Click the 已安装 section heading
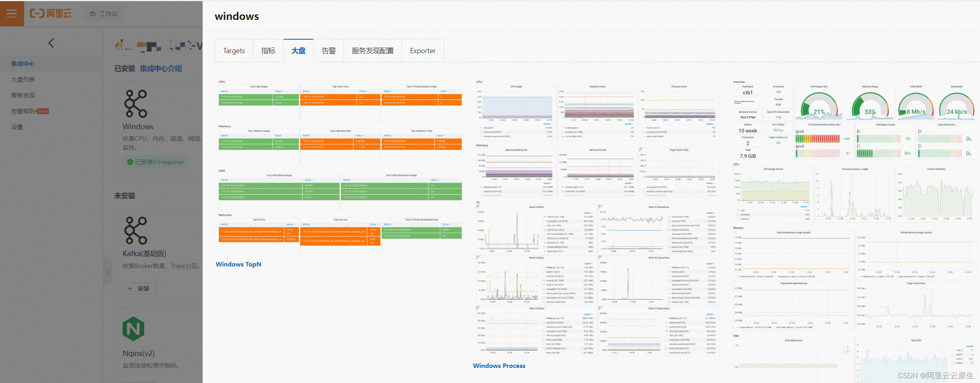The width and height of the screenshot is (980, 383). [125, 69]
